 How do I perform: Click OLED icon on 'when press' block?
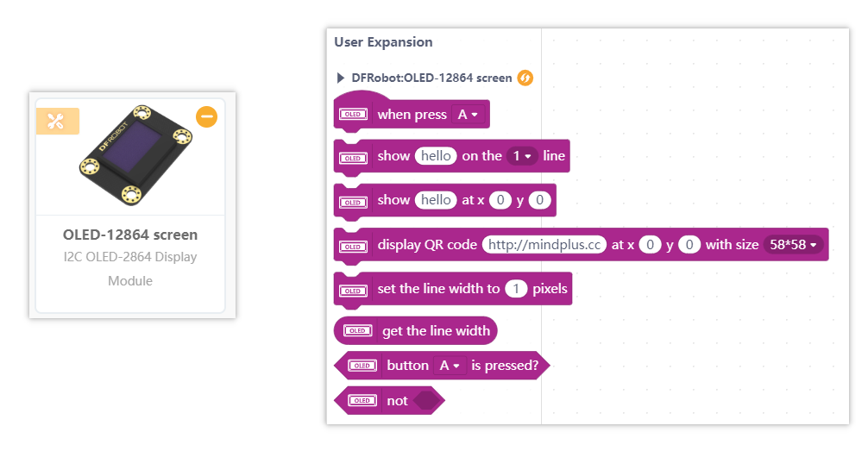[352, 115]
